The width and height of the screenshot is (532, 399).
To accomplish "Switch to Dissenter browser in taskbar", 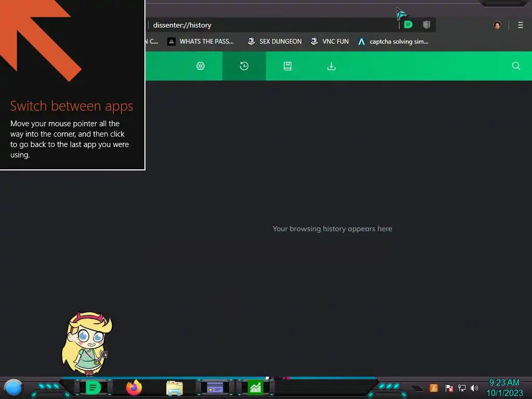I will 93,388.
